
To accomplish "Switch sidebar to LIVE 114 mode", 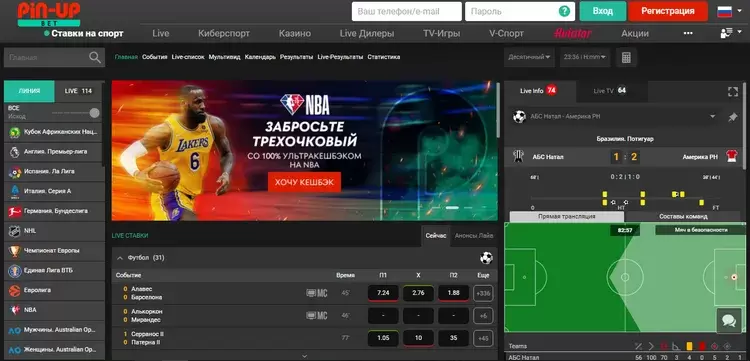I will tap(78, 91).
